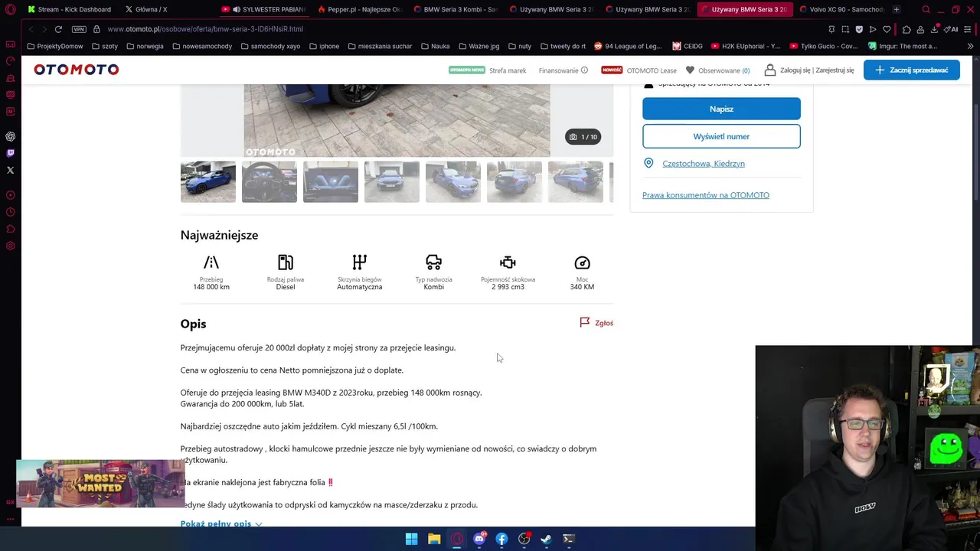Switch to SYLWESTER PABIAN YouTube tab
The image size is (980, 551).
[x=263, y=9]
